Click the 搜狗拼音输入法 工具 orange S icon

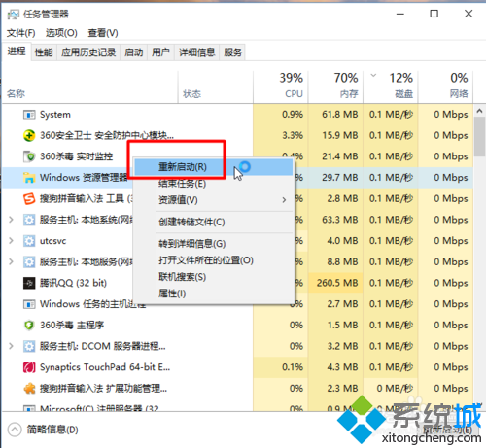[x=29, y=198]
